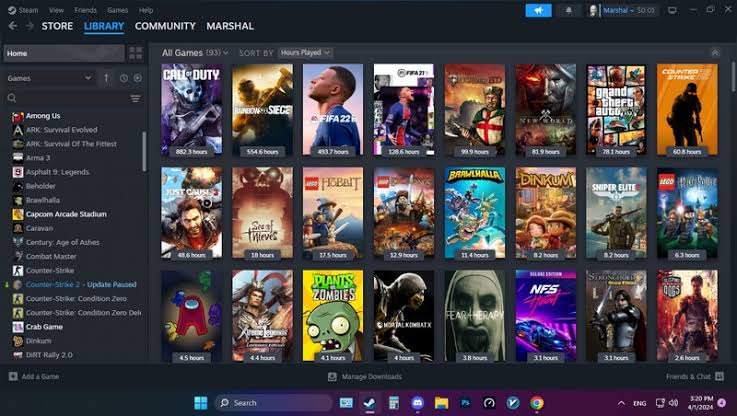Go back with the left arrow
The width and height of the screenshot is (737, 416).
(x=13, y=26)
